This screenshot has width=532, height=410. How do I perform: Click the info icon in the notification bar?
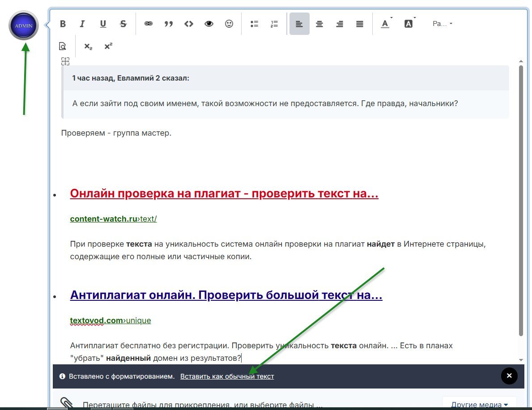point(62,376)
